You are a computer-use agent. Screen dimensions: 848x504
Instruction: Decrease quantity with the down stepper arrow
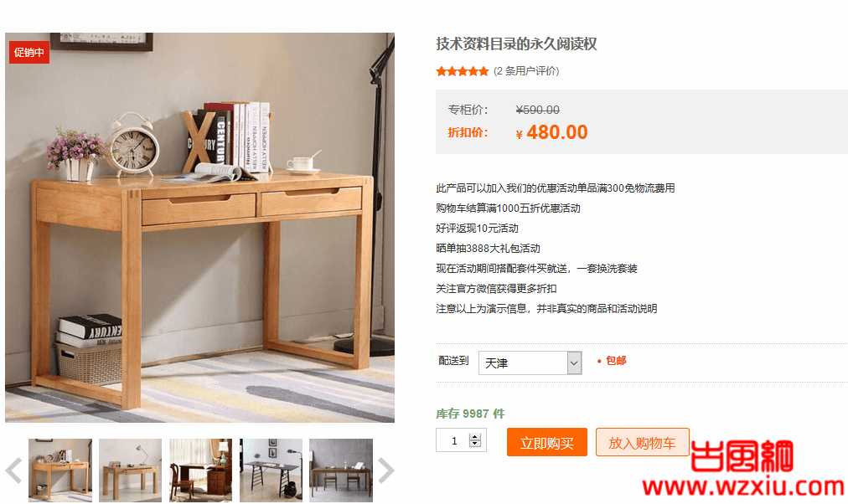pos(475,444)
